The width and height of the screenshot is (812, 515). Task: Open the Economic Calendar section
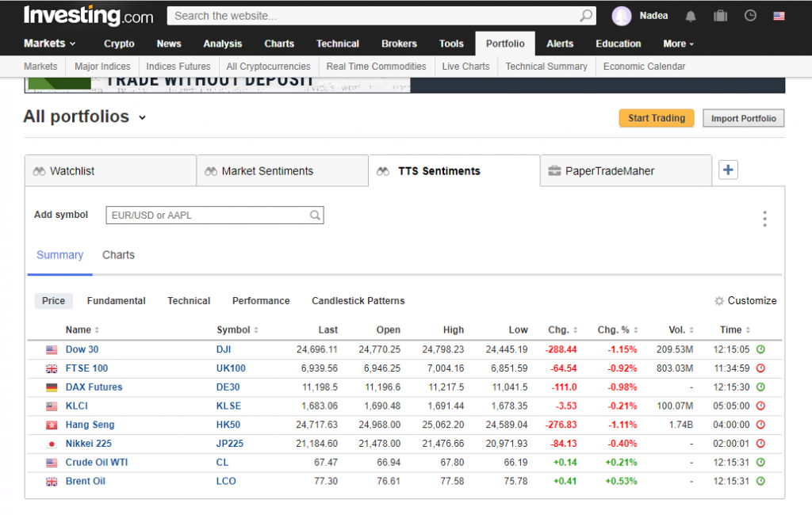[x=644, y=67]
